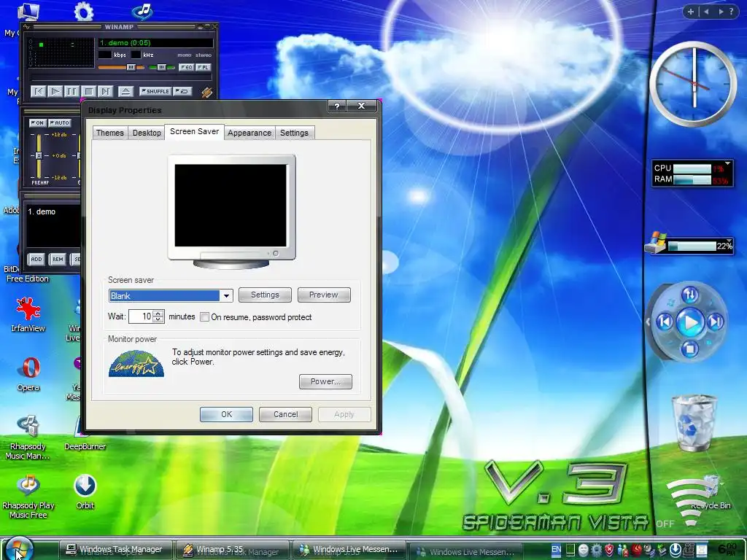Click the gear icon at top of desktop
The height and width of the screenshot is (560, 747).
tap(84, 12)
